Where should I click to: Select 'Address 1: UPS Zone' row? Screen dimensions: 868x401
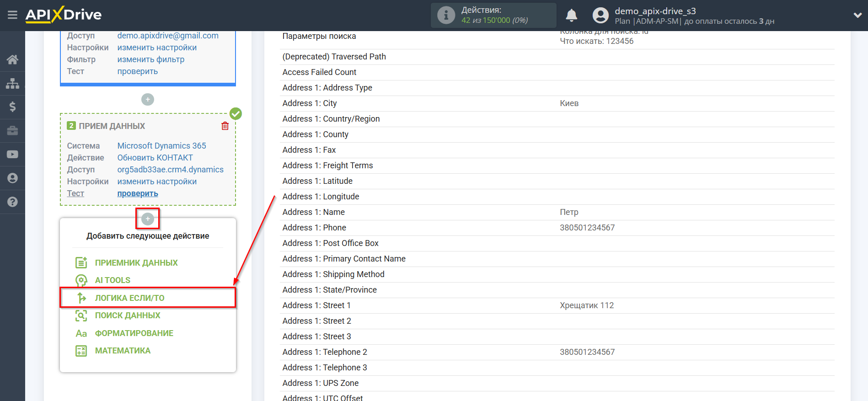[x=557, y=383]
